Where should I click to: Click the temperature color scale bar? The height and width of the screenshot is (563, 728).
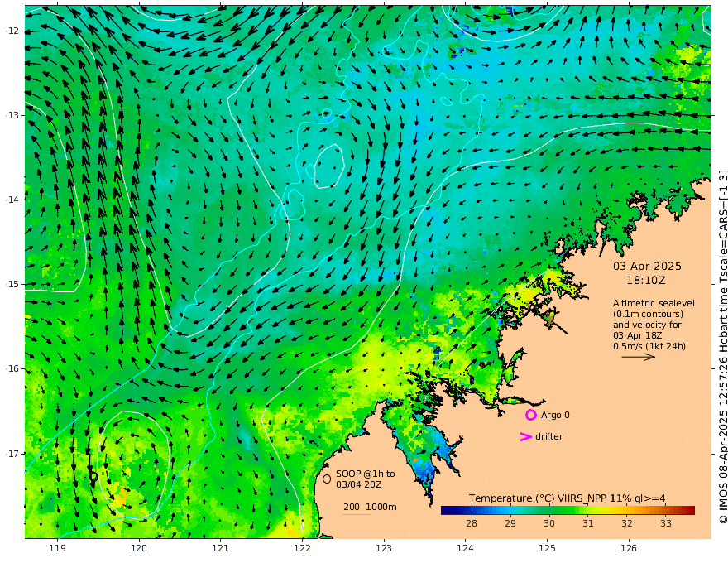568,510
